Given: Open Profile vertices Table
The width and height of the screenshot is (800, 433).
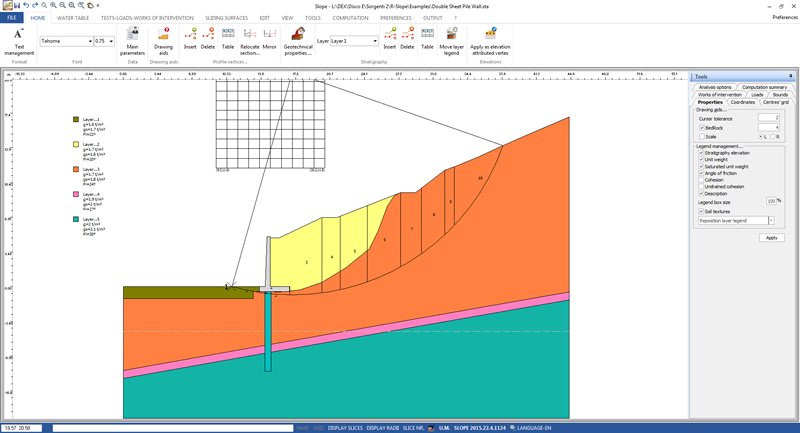Looking at the screenshot, I should (x=228, y=39).
